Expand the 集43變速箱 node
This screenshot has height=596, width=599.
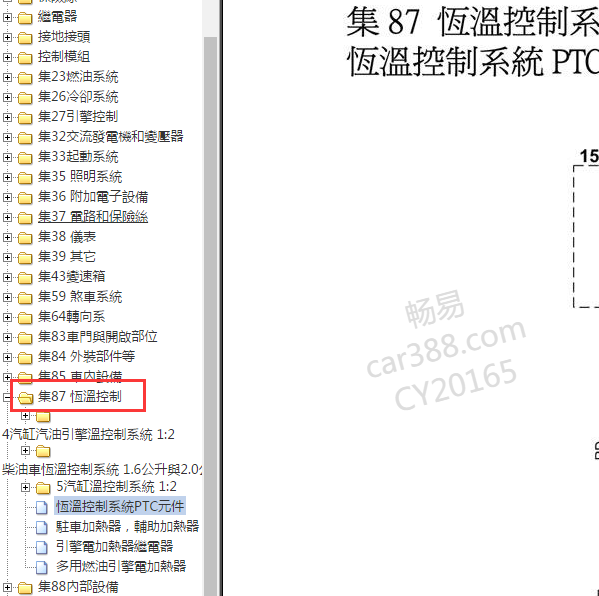7,277
